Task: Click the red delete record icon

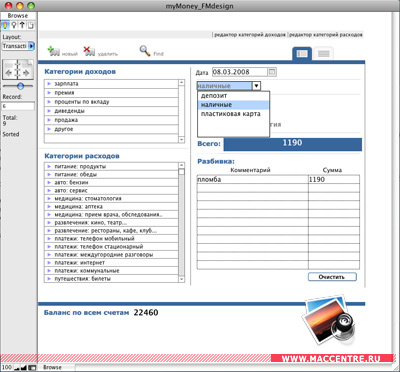Action: (89, 51)
